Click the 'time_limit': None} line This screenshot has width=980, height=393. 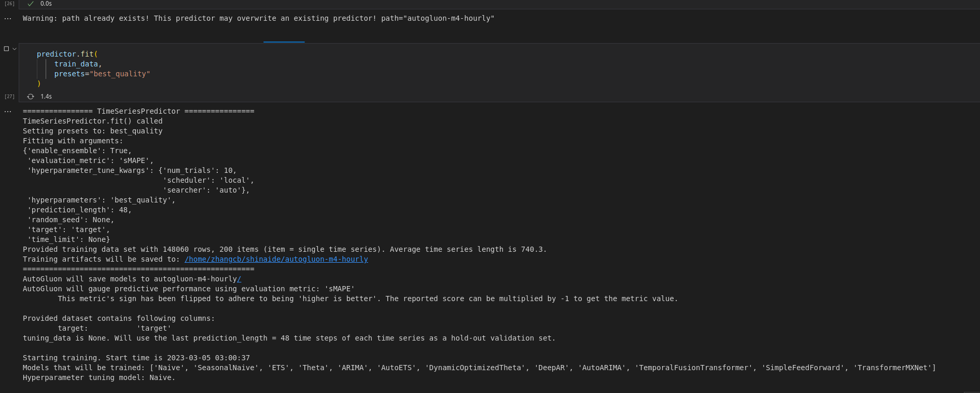click(69, 239)
